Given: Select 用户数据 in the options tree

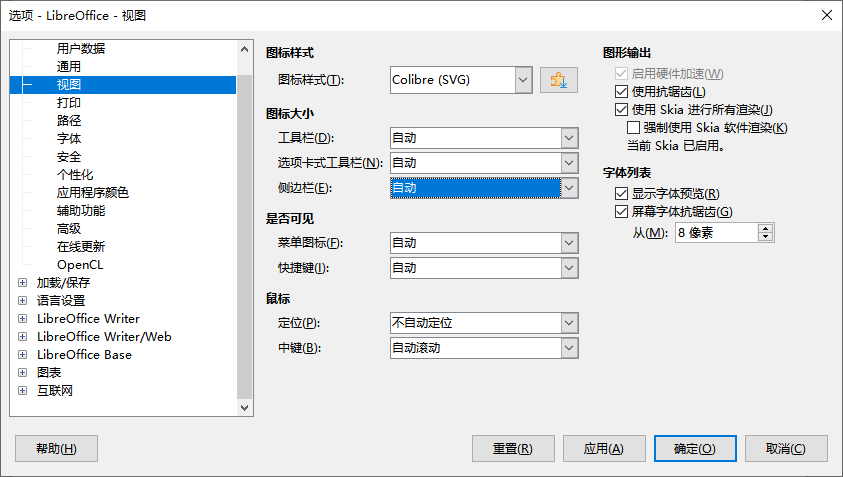Looking at the screenshot, I should [81, 48].
